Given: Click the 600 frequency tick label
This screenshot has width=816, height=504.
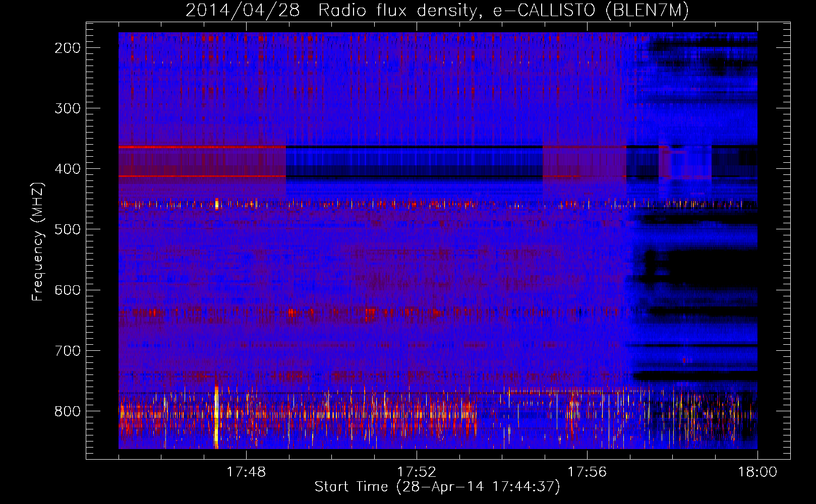Looking at the screenshot, I should 68,290.
